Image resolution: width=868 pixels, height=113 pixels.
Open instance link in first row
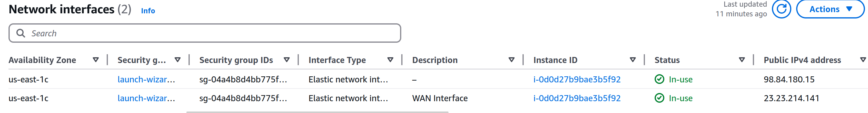click(x=577, y=79)
